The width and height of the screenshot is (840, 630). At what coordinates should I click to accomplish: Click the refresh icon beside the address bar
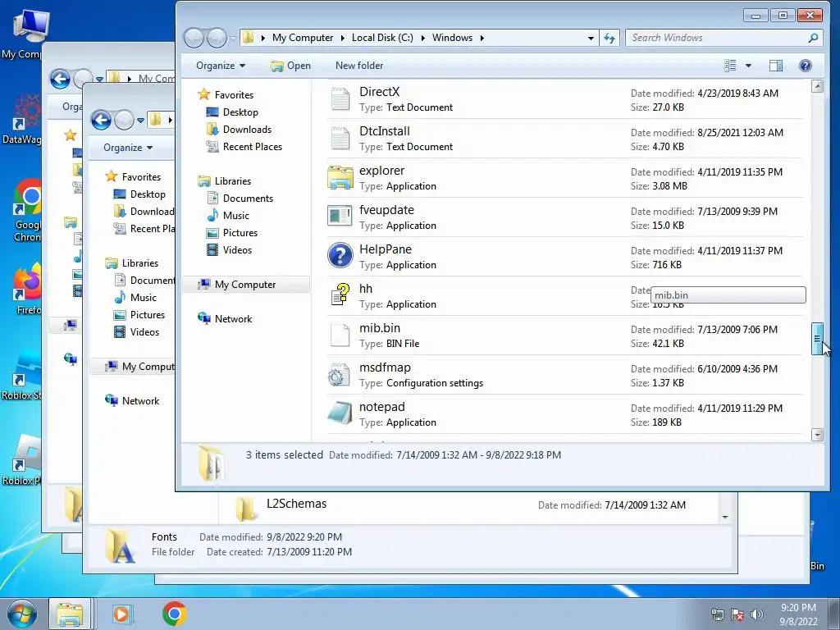609,38
